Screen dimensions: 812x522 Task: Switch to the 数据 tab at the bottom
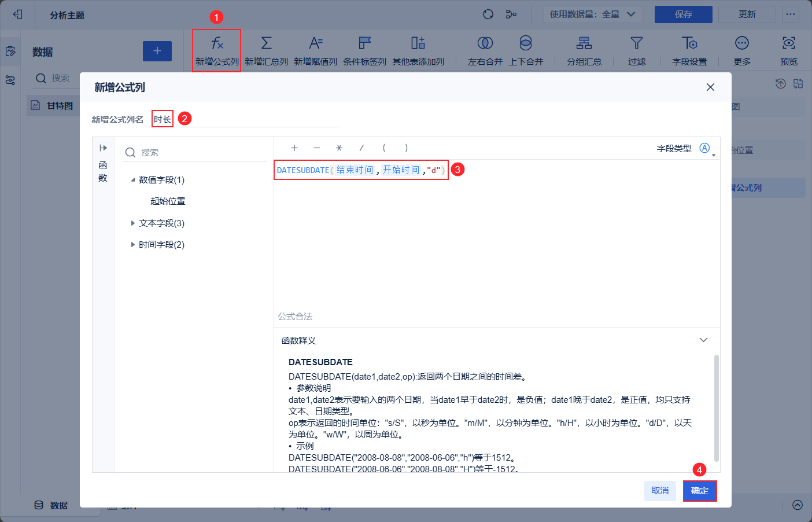[51, 505]
